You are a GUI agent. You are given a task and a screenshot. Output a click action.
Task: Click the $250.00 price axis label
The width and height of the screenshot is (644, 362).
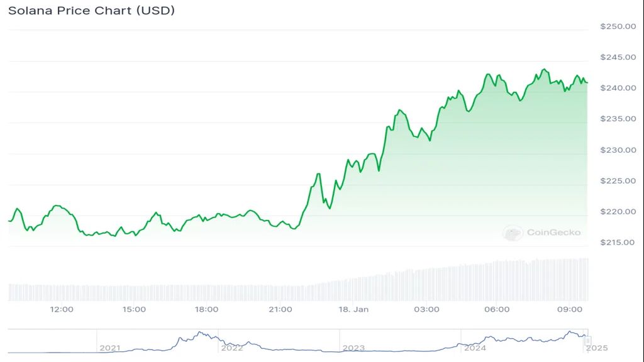point(618,26)
